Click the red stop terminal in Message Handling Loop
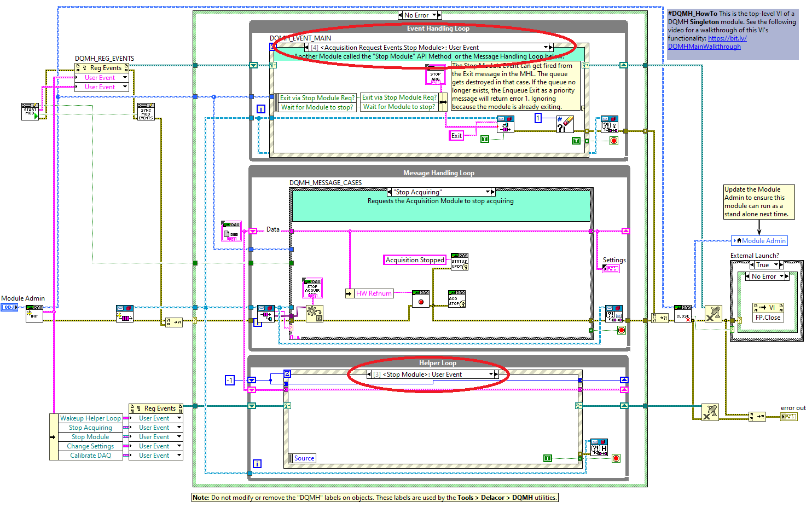The image size is (812, 507). click(x=620, y=330)
